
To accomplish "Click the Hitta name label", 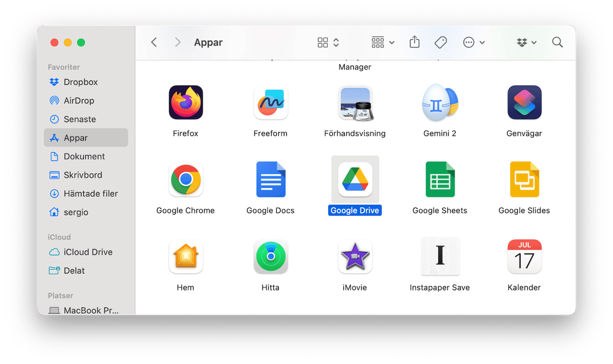I will pos(270,288).
